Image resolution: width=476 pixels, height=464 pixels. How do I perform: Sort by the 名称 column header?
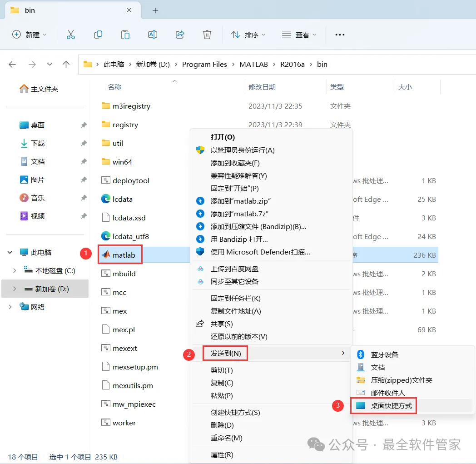coord(114,87)
